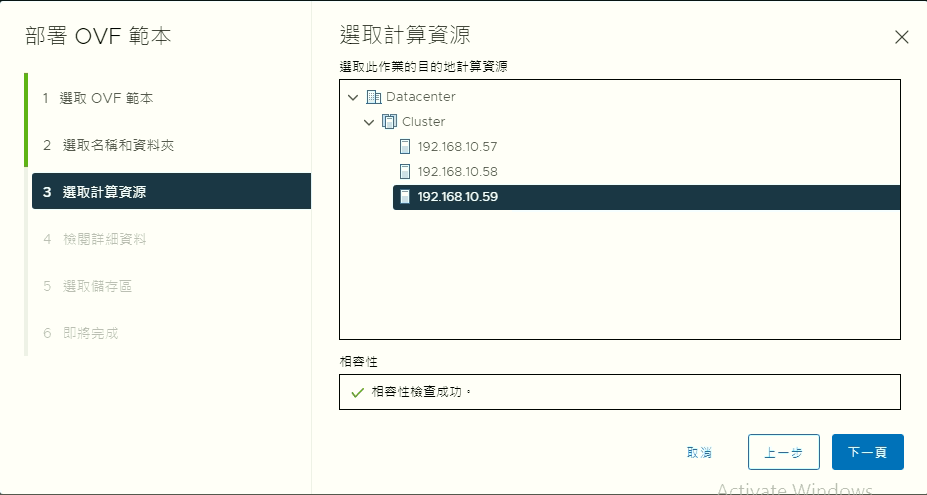Image resolution: width=927 pixels, height=495 pixels.
Task: Click host icon for 192.168.10.58
Action: point(405,172)
